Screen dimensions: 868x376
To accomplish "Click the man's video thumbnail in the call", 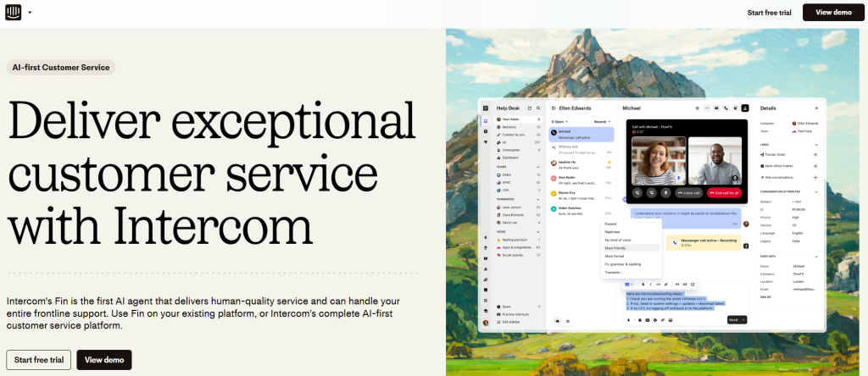I will [715, 161].
